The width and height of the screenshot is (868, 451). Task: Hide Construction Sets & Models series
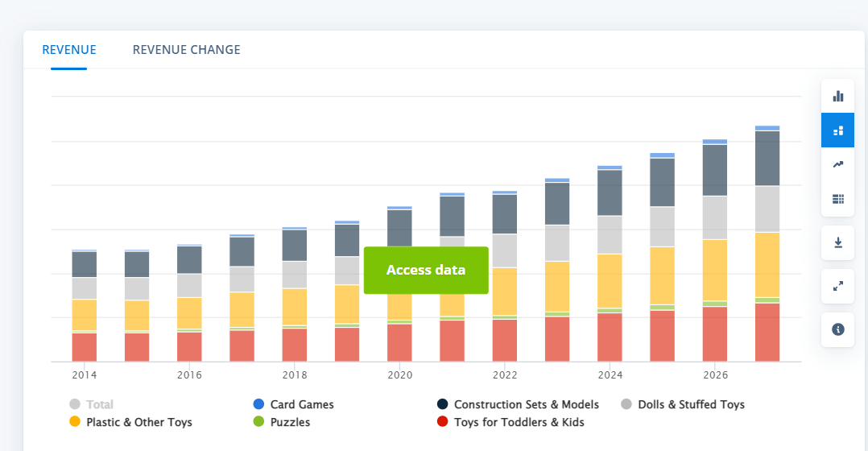(x=518, y=404)
